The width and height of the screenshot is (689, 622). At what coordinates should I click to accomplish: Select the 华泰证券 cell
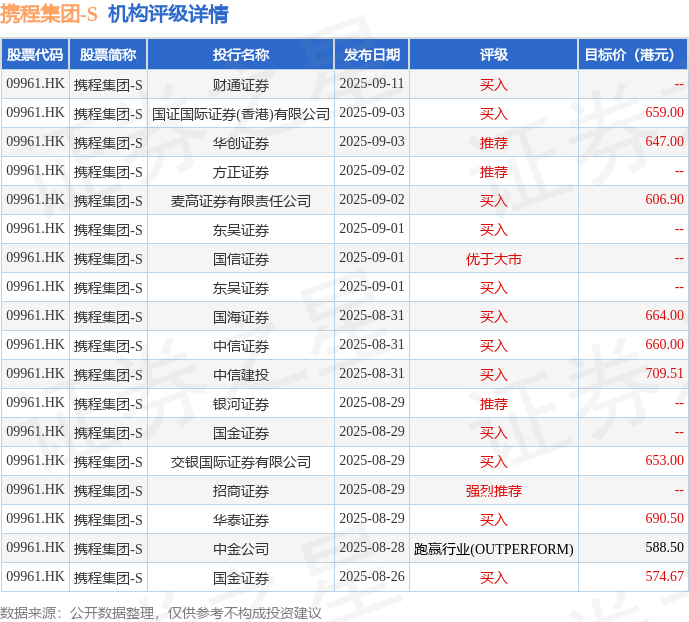(241, 520)
